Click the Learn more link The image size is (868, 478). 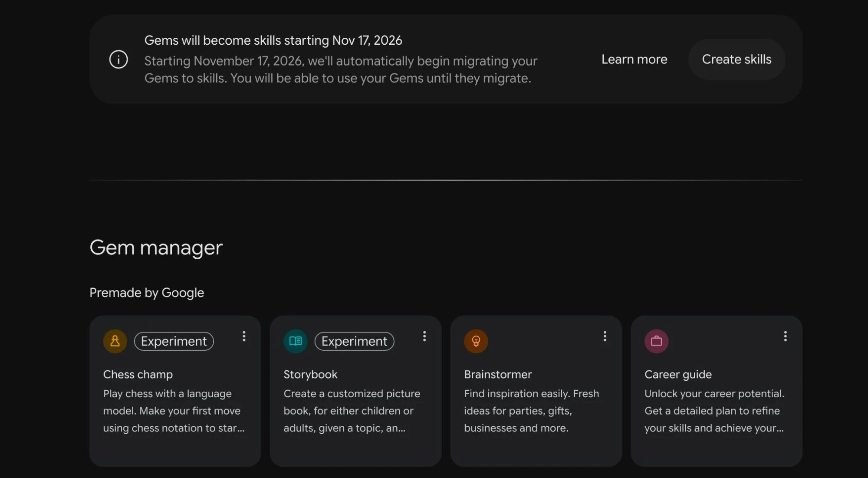[x=634, y=59]
